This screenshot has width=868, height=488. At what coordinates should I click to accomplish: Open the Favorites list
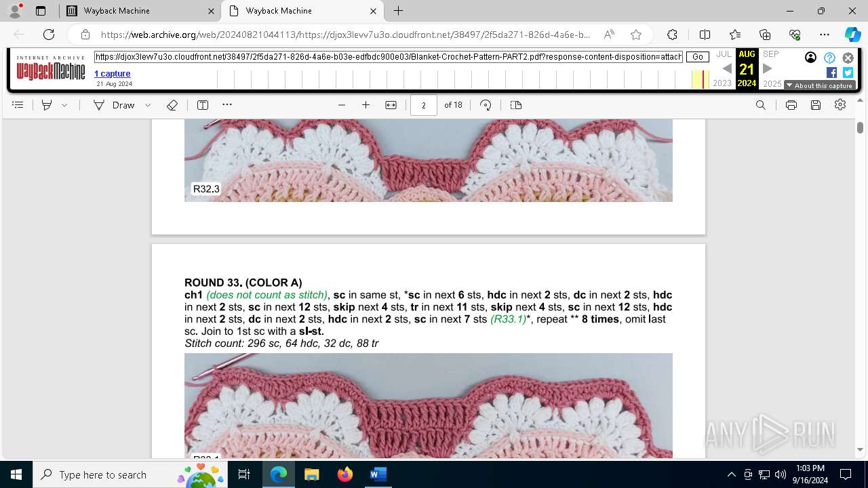[x=735, y=35]
